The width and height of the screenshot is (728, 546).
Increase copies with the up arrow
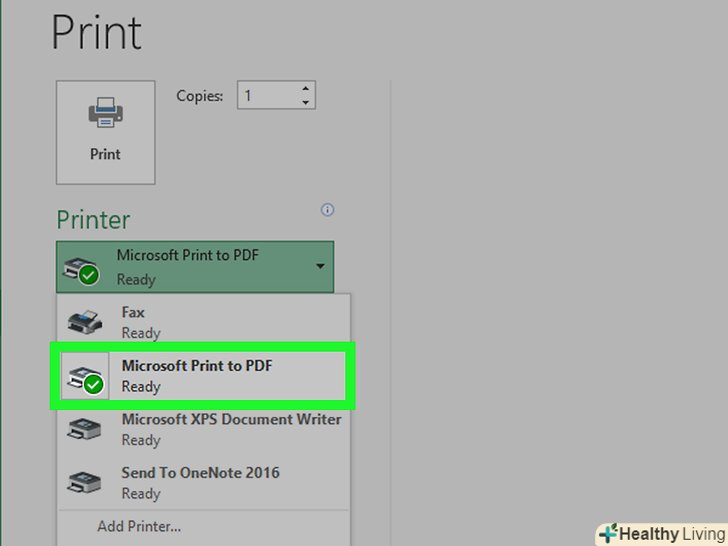click(x=306, y=88)
